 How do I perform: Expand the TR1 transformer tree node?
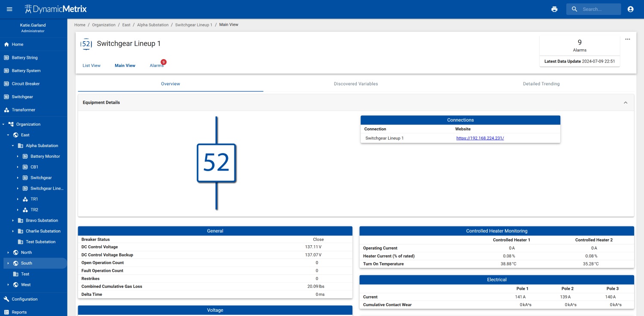18,199
